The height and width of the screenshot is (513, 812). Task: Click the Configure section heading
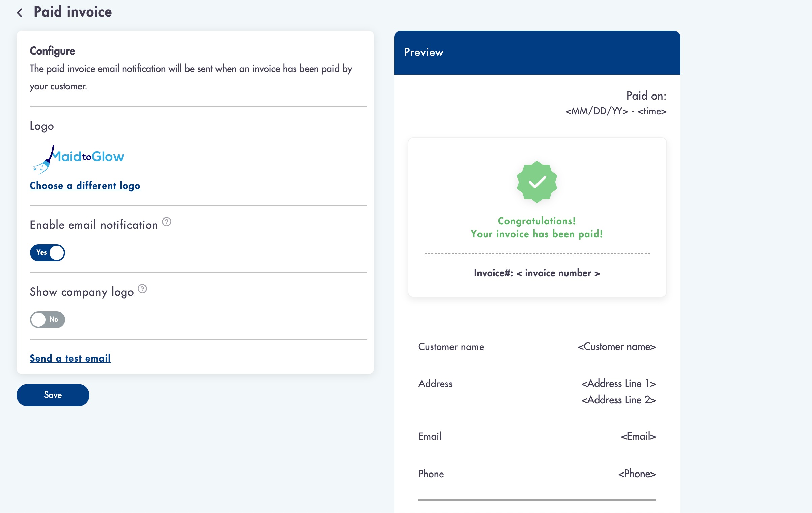[x=53, y=51]
